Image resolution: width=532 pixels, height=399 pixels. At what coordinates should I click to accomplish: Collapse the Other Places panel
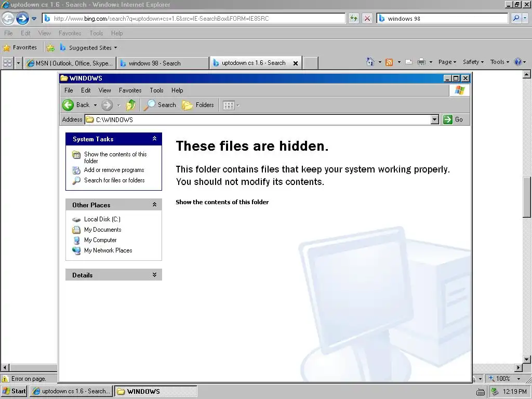tap(154, 205)
